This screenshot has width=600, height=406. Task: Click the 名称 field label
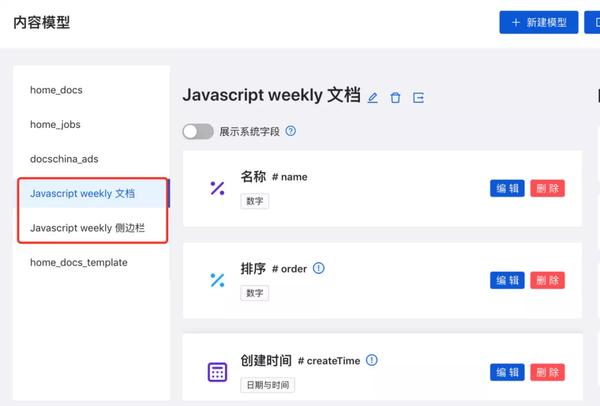(x=253, y=177)
